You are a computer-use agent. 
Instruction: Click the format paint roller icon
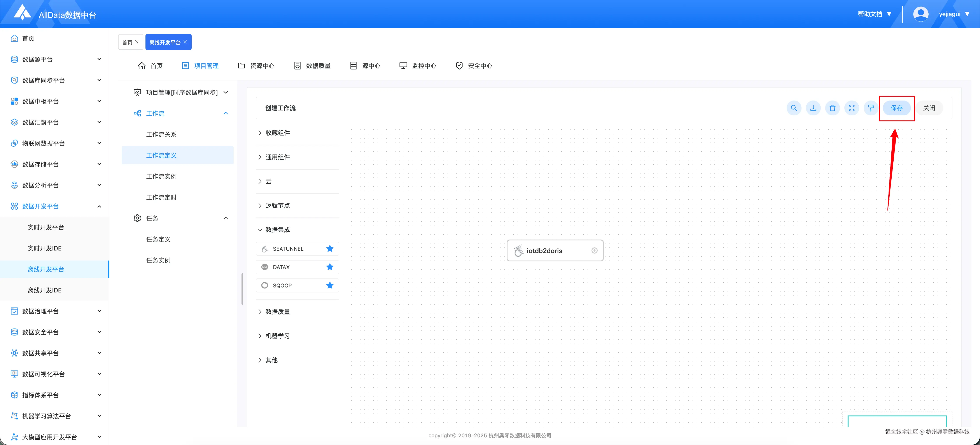tap(871, 108)
